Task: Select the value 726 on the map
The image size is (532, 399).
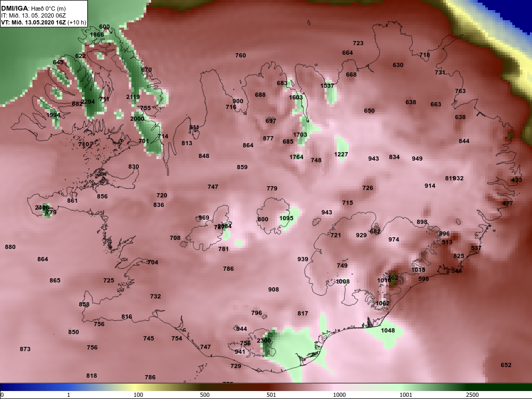Action: tap(368, 188)
